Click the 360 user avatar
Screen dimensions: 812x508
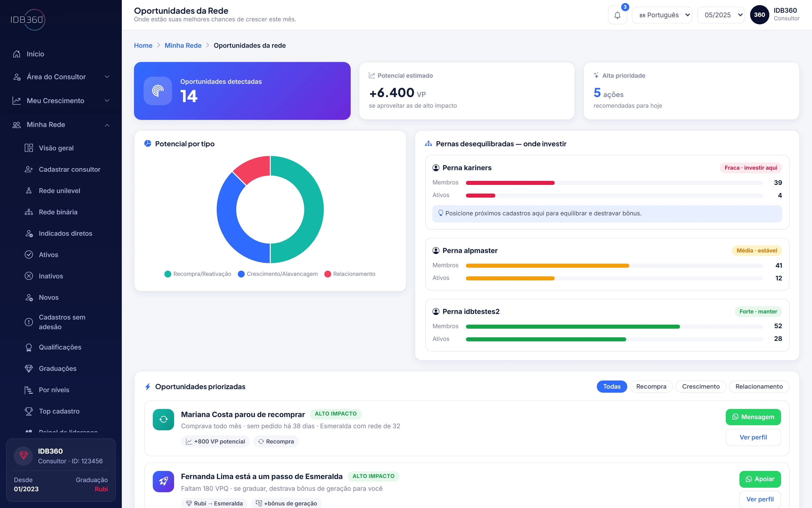coord(759,15)
